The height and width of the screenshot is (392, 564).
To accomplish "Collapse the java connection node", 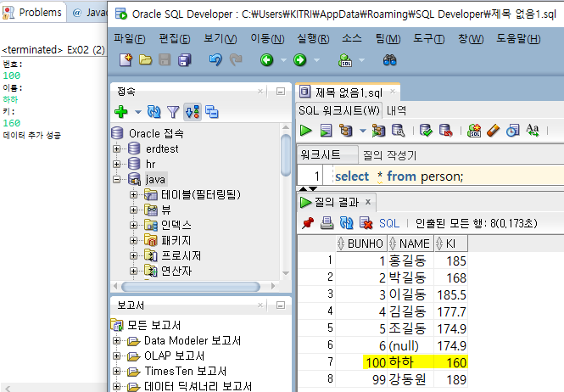I will point(116,179).
